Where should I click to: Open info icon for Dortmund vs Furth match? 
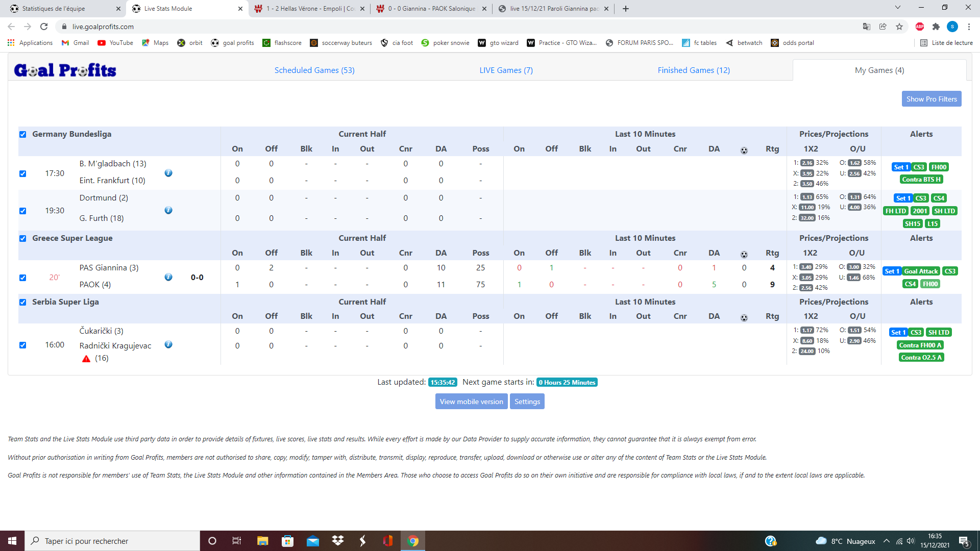click(x=168, y=210)
